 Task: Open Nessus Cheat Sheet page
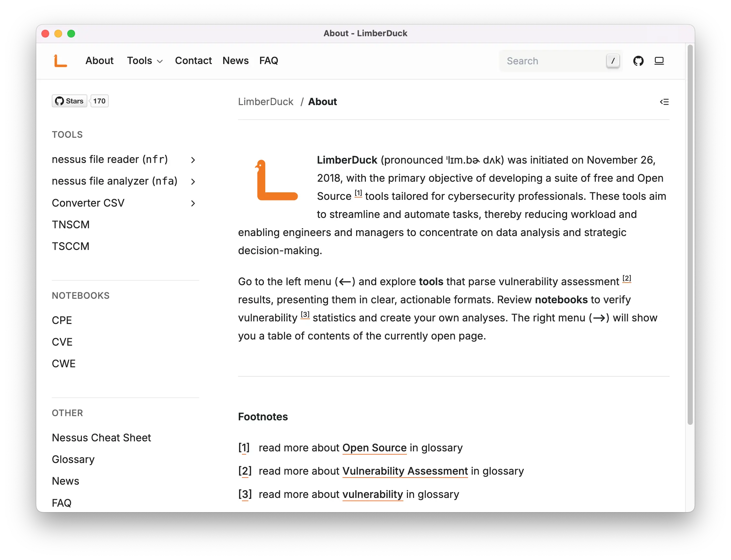coord(101,438)
